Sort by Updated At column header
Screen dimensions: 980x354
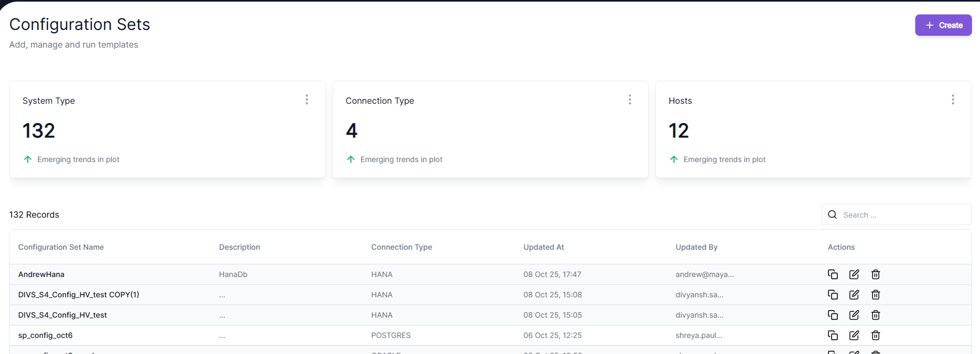coord(543,247)
